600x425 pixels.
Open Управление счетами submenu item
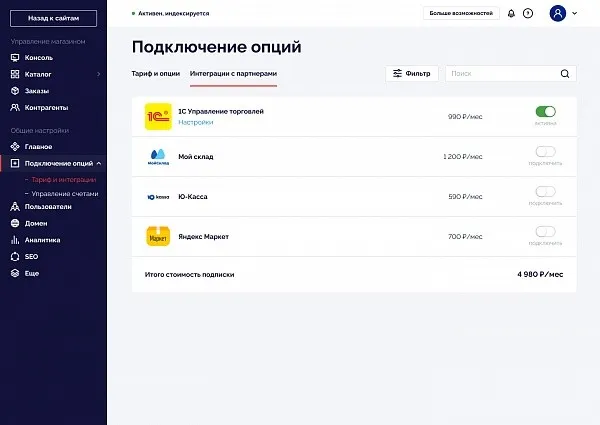point(65,194)
